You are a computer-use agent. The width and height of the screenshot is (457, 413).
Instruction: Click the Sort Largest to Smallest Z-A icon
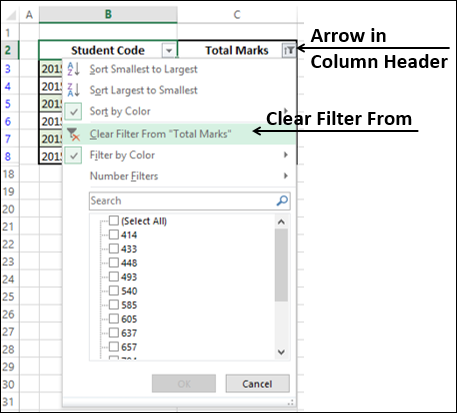point(73,90)
